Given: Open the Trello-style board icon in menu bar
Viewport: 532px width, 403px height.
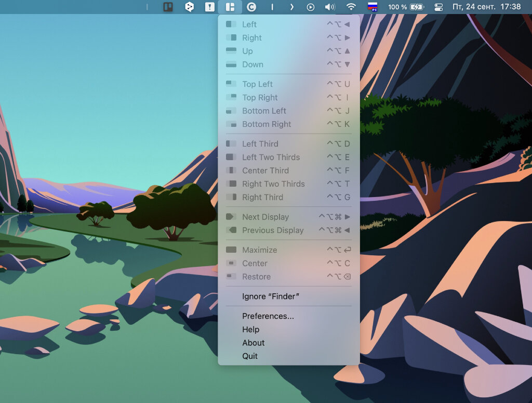Looking at the screenshot, I should point(168,7).
